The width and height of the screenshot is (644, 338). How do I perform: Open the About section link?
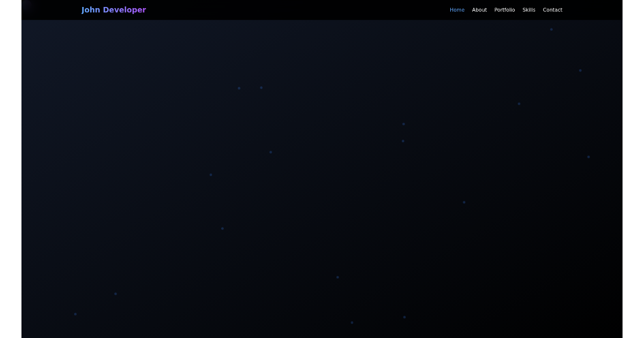point(479,10)
